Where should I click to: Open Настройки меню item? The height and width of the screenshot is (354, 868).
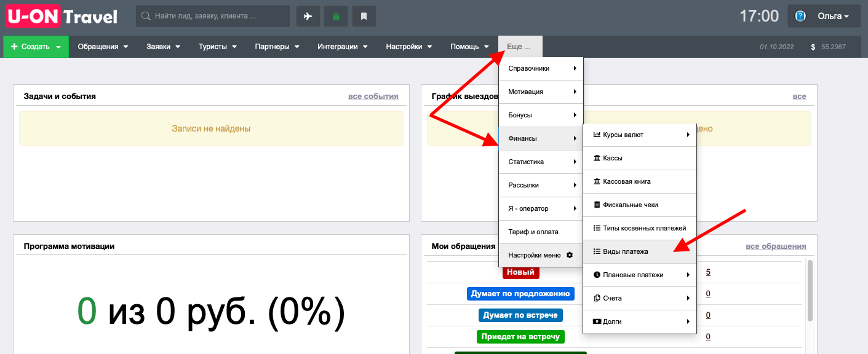[541, 255]
